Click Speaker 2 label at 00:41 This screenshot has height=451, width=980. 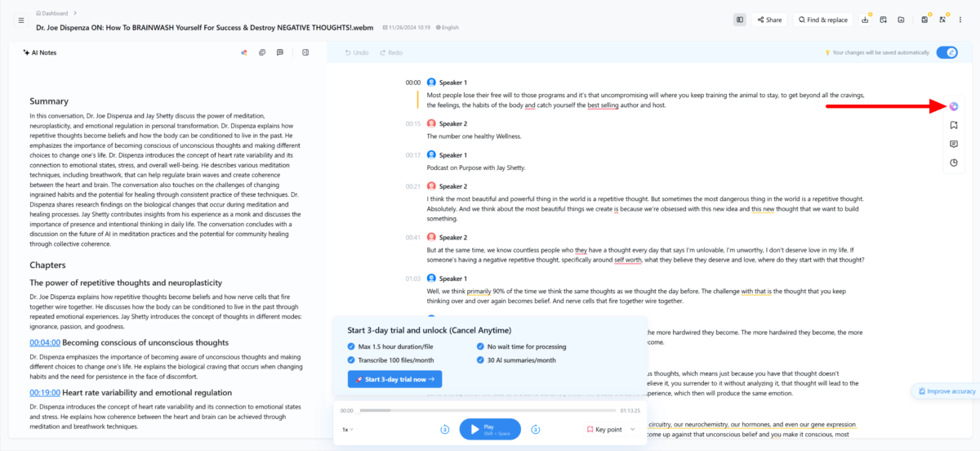click(453, 237)
